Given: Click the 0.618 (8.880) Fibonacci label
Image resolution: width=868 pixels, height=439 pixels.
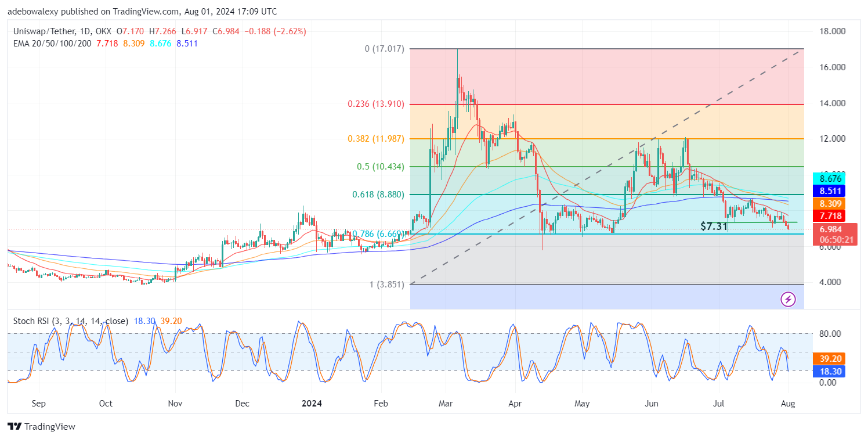Looking at the screenshot, I should click(379, 195).
